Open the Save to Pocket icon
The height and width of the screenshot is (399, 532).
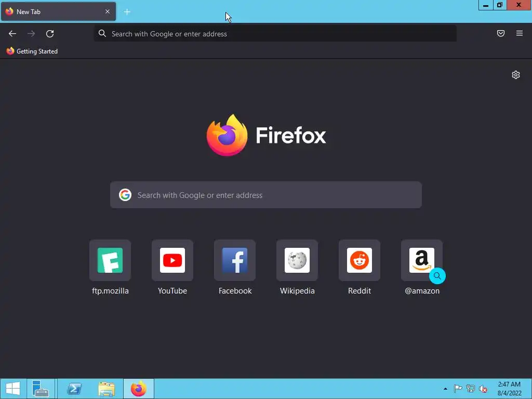(501, 33)
